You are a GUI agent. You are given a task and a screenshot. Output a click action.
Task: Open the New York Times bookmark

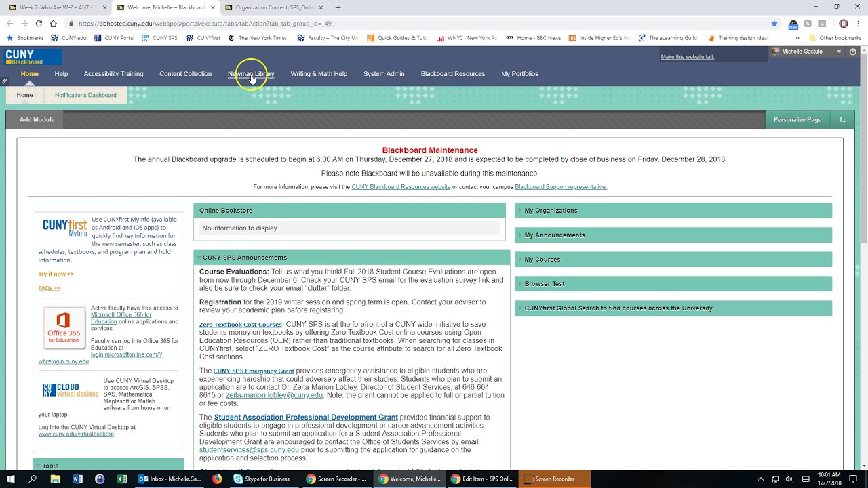[x=258, y=38]
